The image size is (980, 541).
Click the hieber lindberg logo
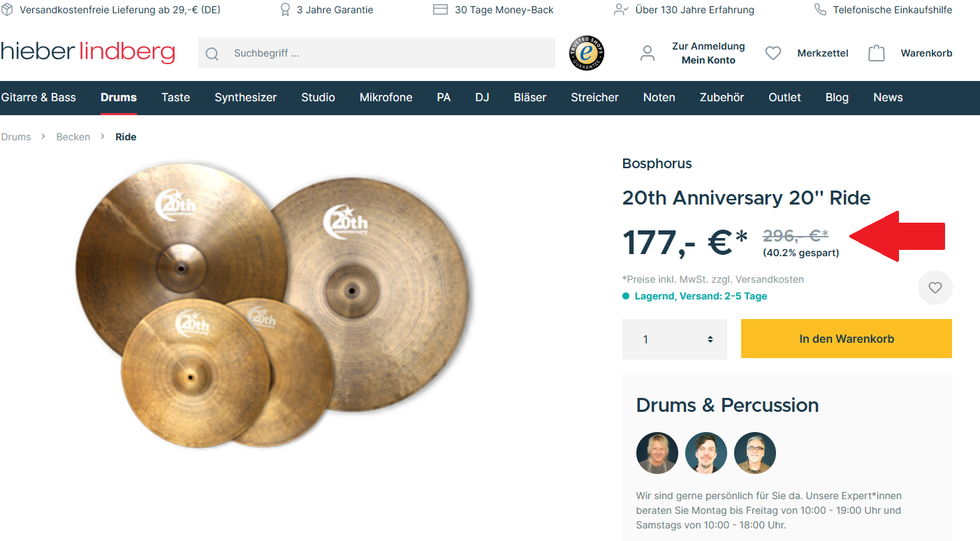[87, 52]
